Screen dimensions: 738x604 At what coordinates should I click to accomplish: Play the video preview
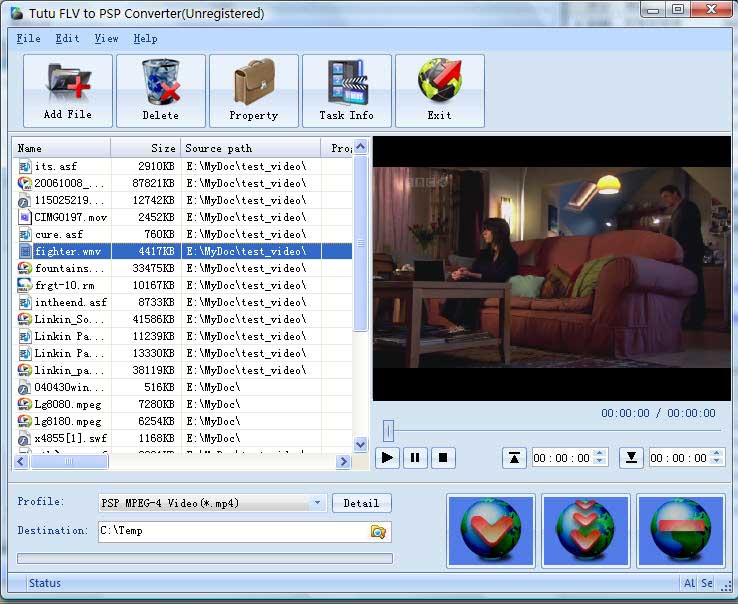[x=387, y=458]
